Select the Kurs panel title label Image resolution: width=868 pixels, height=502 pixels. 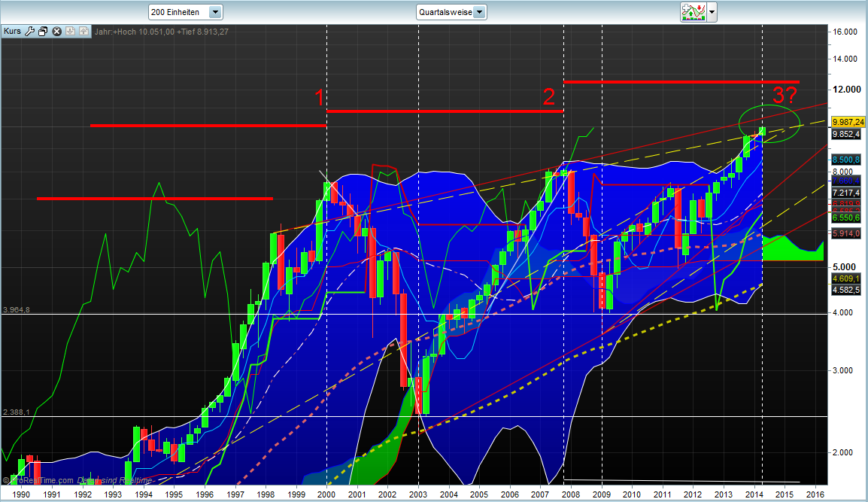click(12, 31)
